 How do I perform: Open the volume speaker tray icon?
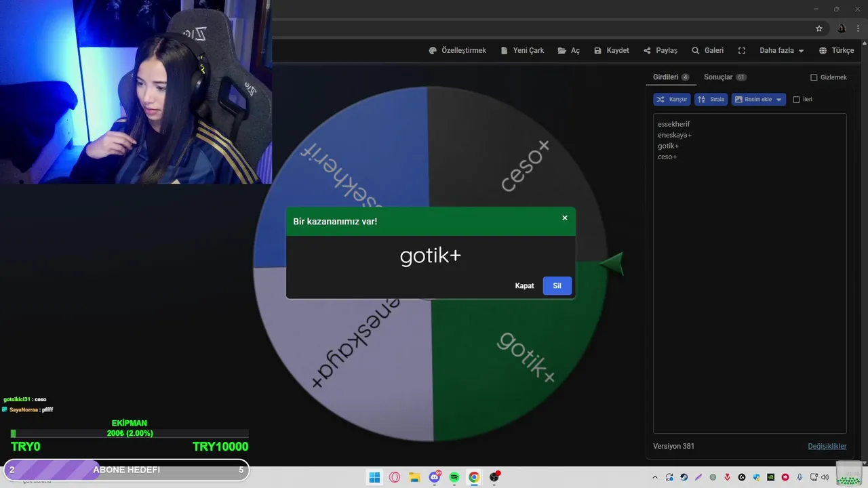[825, 477]
